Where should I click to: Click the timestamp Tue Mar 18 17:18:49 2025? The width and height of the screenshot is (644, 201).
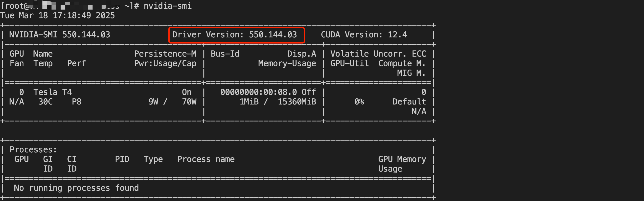click(x=57, y=16)
